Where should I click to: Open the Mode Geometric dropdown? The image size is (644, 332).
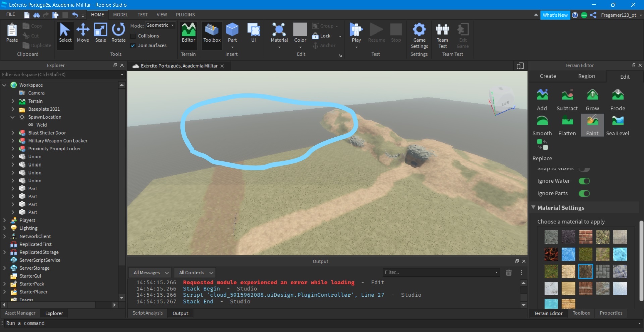[160, 25]
